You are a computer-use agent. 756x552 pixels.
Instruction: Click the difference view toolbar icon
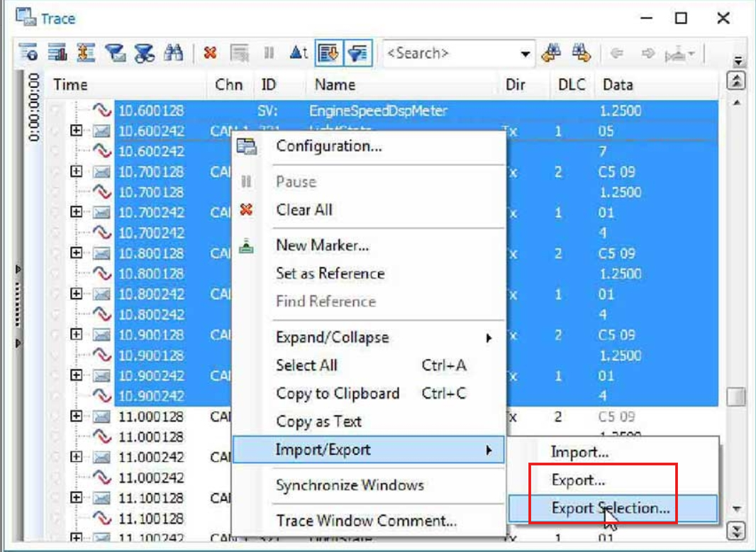86,53
